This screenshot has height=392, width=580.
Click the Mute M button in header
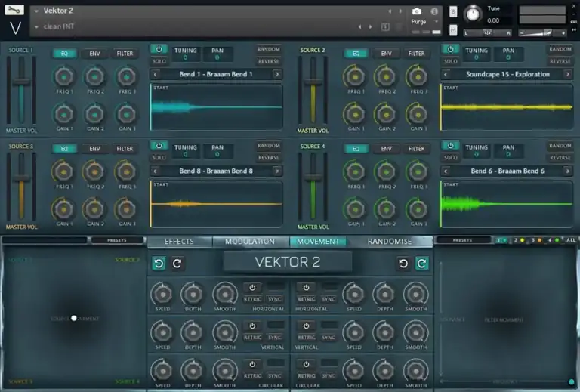coord(453,30)
